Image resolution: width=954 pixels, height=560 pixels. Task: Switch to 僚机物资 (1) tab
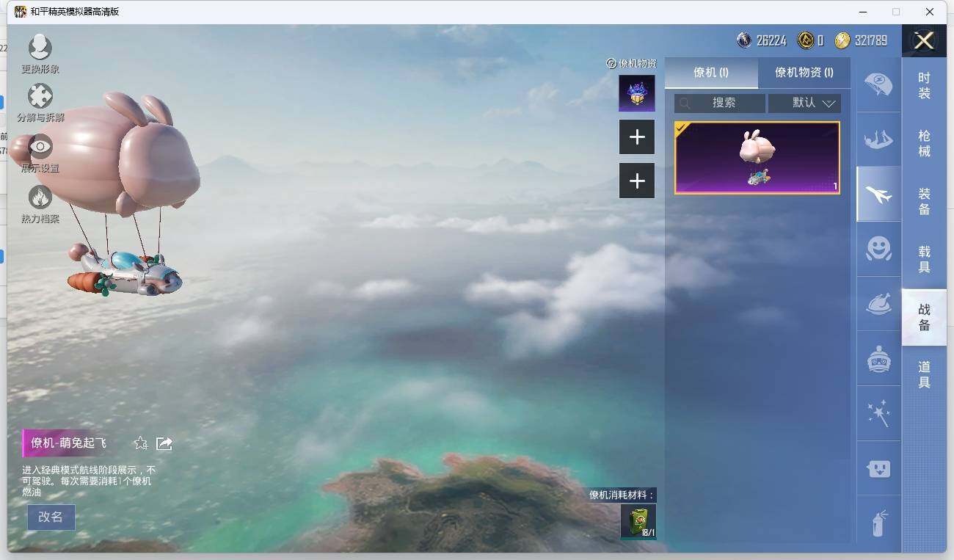tap(804, 73)
